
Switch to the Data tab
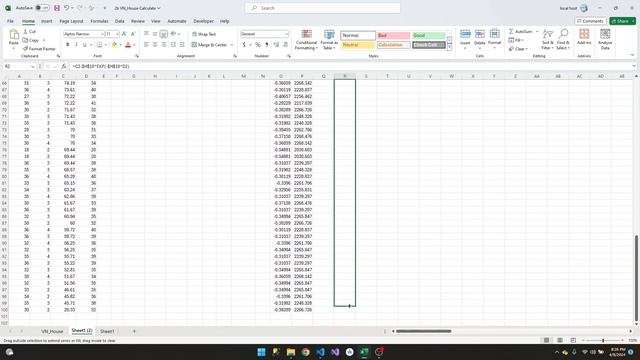pyautogui.click(x=120, y=21)
